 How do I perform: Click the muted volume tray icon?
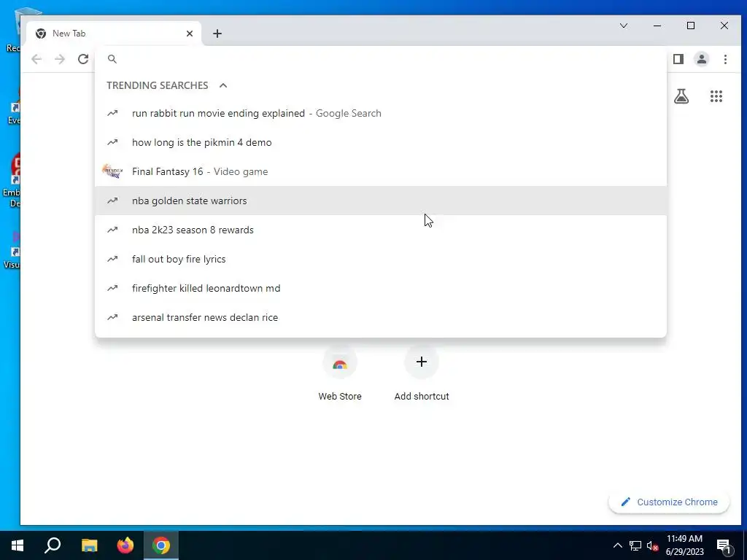(653, 545)
